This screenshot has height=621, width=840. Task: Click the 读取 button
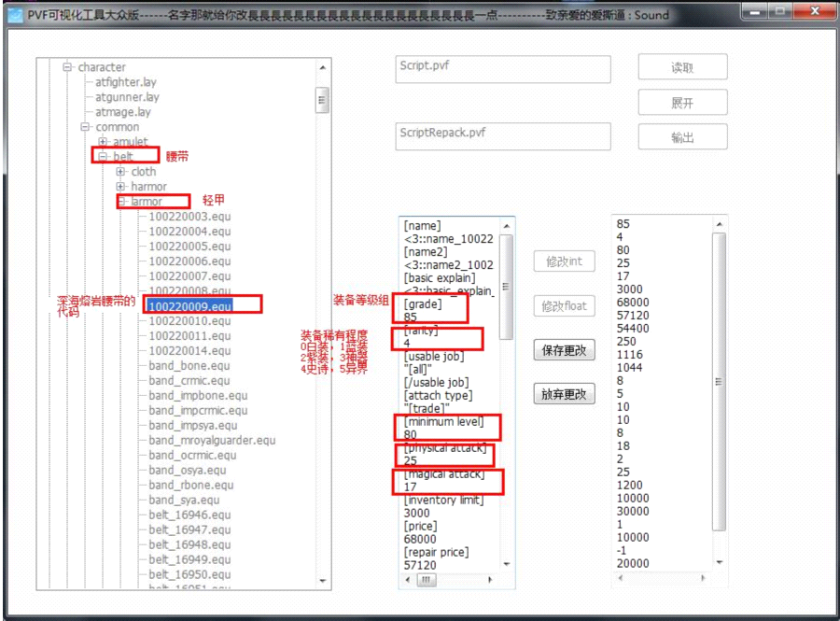[682, 67]
